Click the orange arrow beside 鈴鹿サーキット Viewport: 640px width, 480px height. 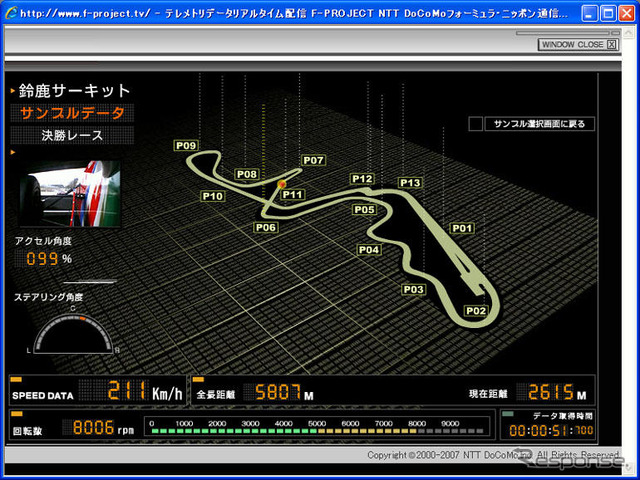click(x=13, y=91)
